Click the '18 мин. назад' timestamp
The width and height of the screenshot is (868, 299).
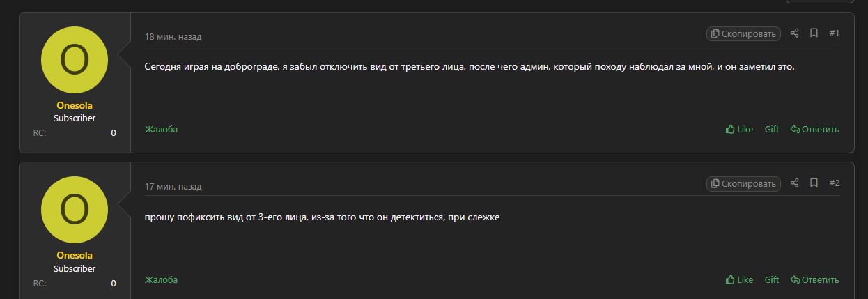pyautogui.click(x=173, y=36)
